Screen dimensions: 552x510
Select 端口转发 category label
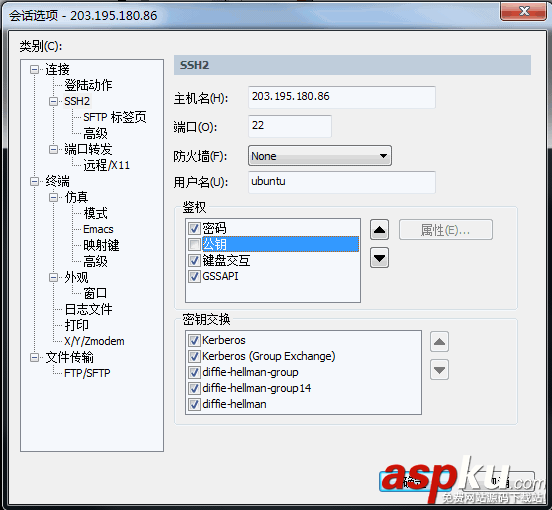pos(88,149)
